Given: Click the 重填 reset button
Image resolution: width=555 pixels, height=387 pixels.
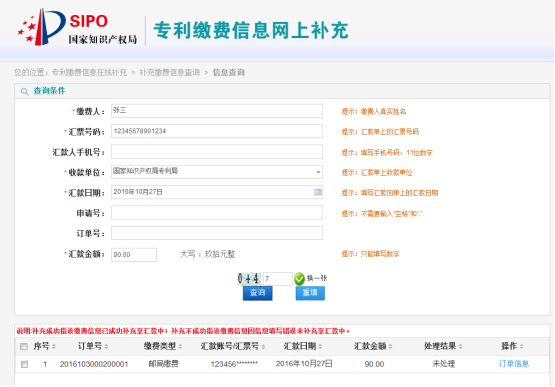Looking at the screenshot, I should tap(310, 293).
